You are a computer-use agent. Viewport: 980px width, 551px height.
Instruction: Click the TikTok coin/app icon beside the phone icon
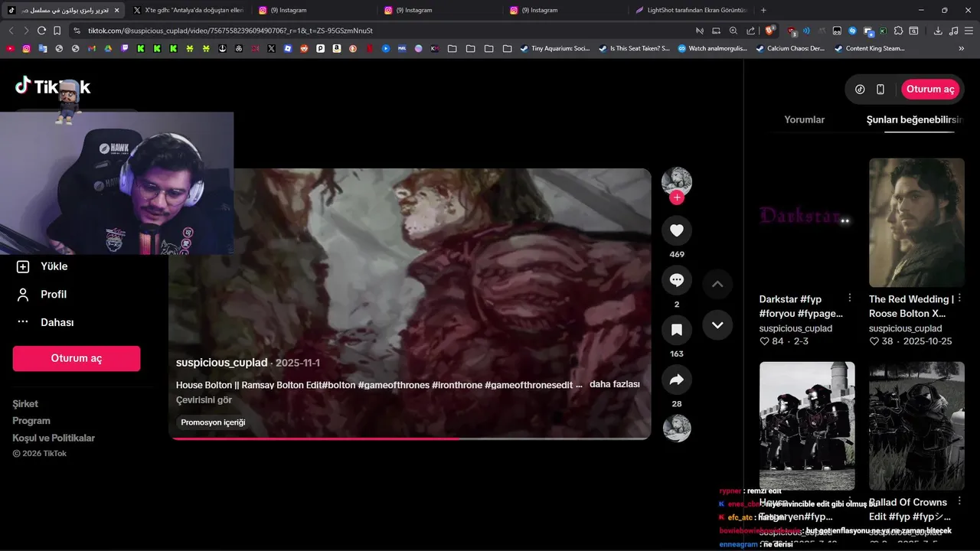tap(860, 89)
